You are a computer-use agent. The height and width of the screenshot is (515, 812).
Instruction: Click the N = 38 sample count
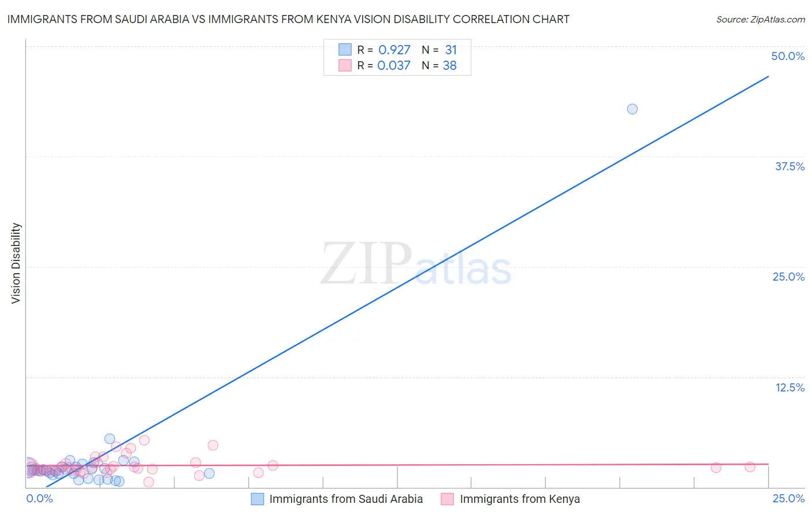tap(439, 65)
